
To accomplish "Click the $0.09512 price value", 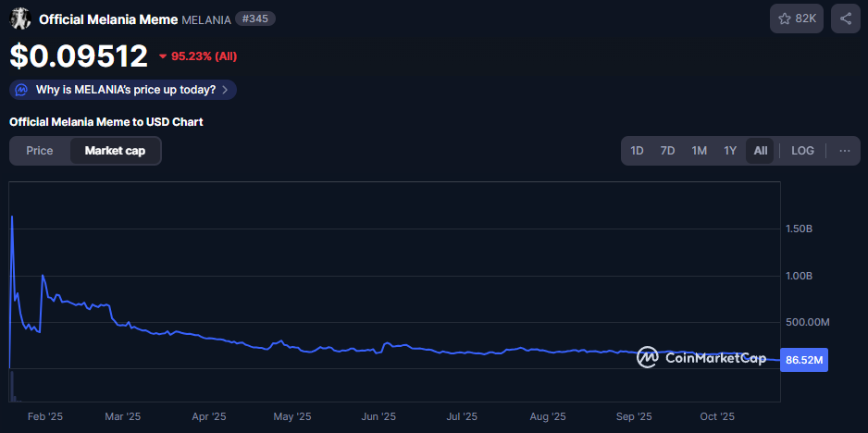I will 80,56.
